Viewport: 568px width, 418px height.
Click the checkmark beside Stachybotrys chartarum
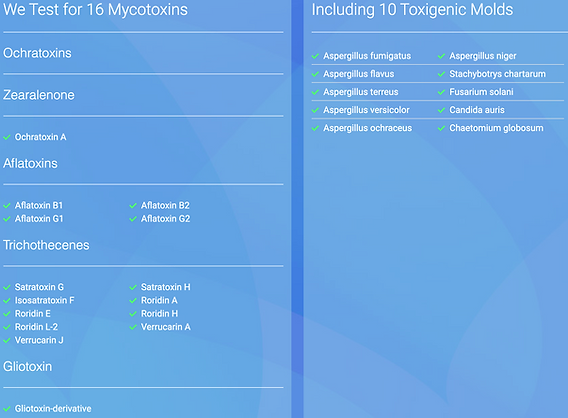(x=441, y=74)
